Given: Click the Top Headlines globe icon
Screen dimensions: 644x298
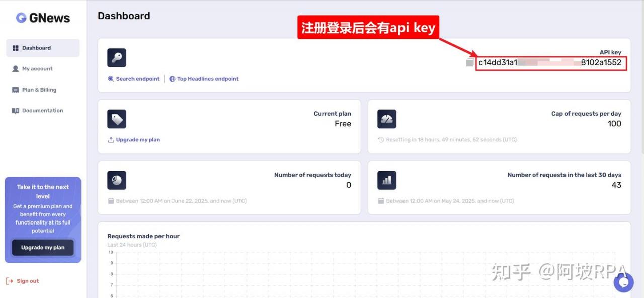Looking at the screenshot, I should pos(172,79).
